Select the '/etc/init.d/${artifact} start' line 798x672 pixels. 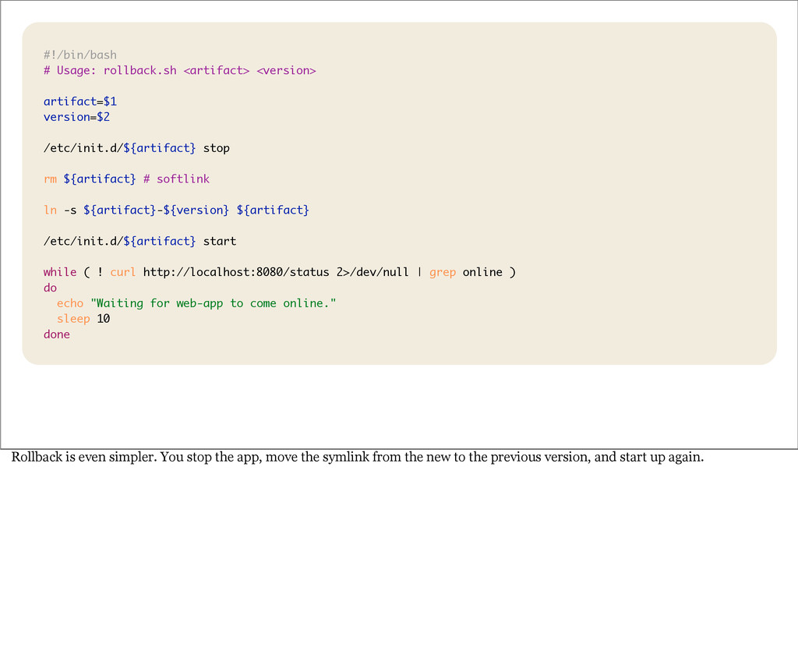tap(140, 242)
